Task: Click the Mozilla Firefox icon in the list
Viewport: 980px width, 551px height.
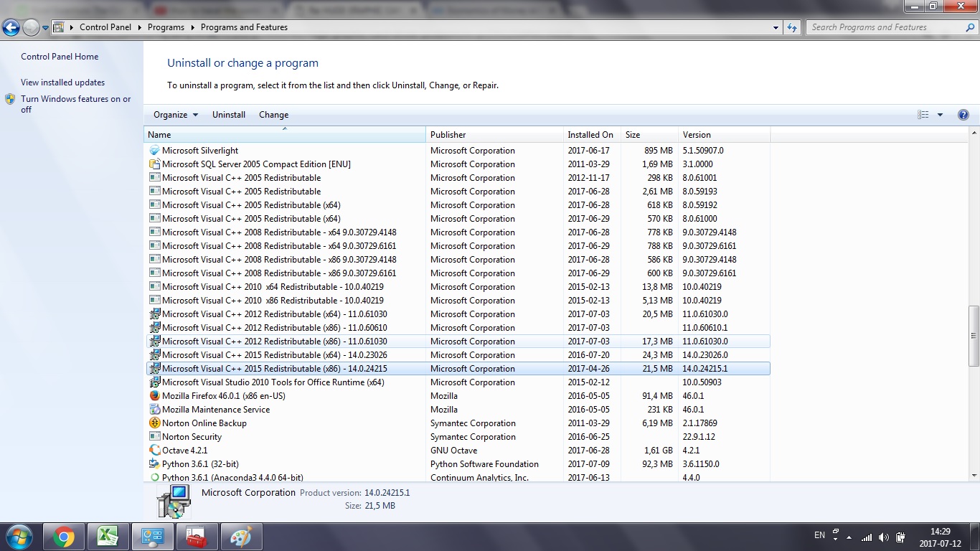Action: pyautogui.click(x=154, y=395)
